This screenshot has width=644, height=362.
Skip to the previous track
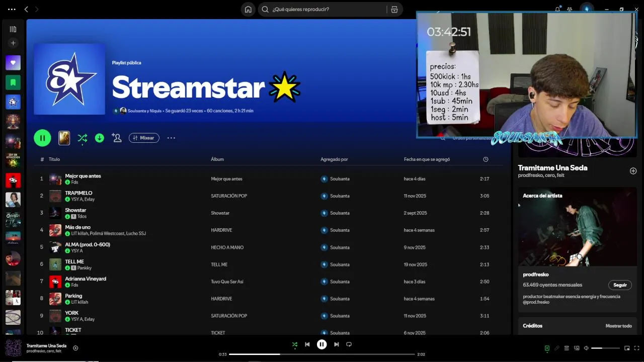pyautogui.click(x=307, y=344)
